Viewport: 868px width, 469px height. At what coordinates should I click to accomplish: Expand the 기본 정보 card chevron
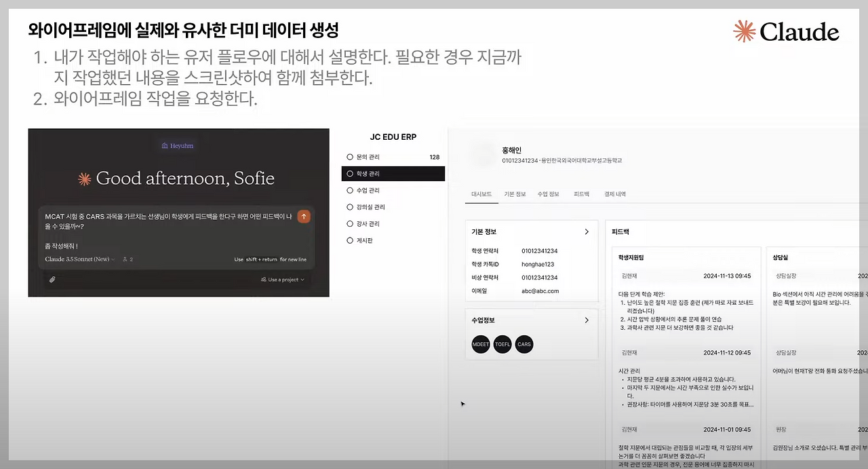point(587,231)
